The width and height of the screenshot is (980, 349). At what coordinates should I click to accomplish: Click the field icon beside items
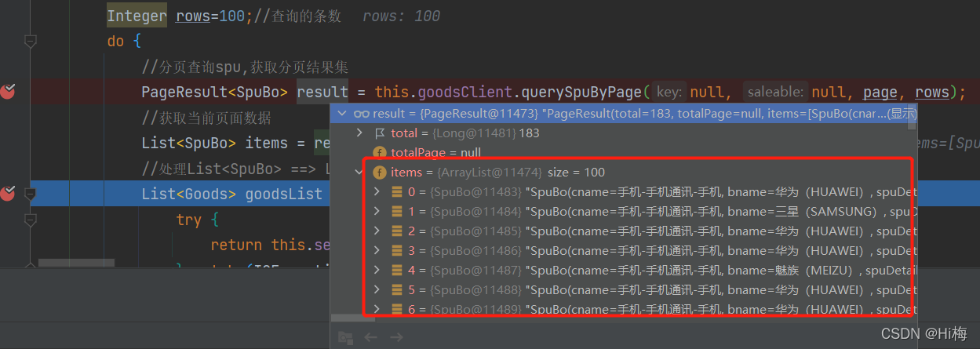[x=380, y=173]
